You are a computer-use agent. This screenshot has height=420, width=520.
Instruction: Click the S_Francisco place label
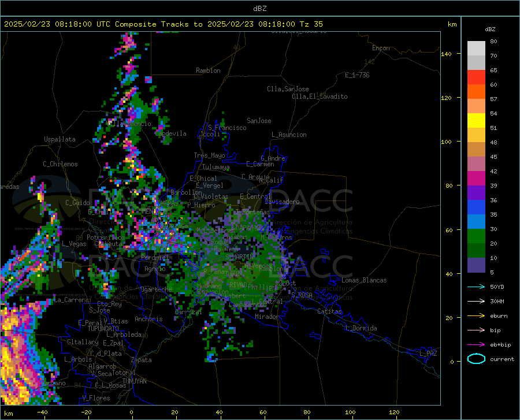click(228, 128)
